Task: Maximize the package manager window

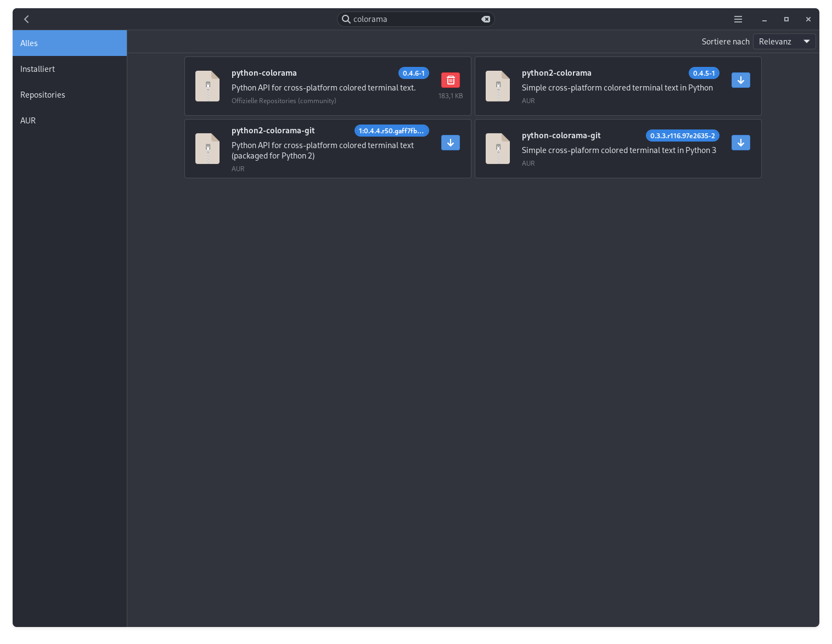Action: click(x=786, y=19)
